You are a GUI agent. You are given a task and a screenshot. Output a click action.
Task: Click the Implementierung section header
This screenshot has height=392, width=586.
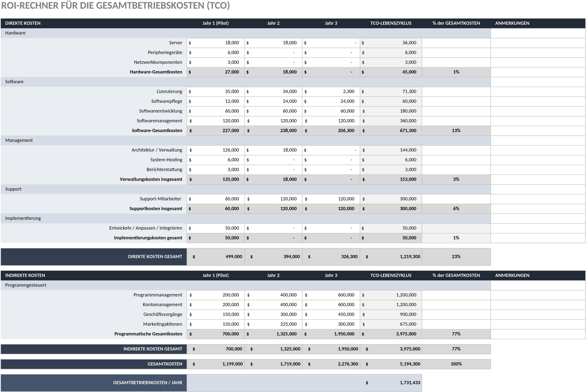[246, 218]
